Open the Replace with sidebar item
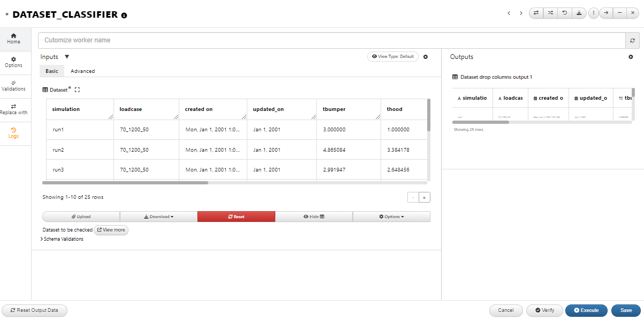Viewport: 644px width, 320px height. click(x=14, y=109)
